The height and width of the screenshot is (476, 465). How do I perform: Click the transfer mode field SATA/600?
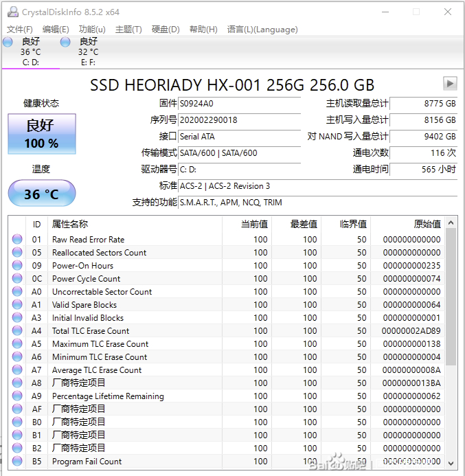(240, 153)
